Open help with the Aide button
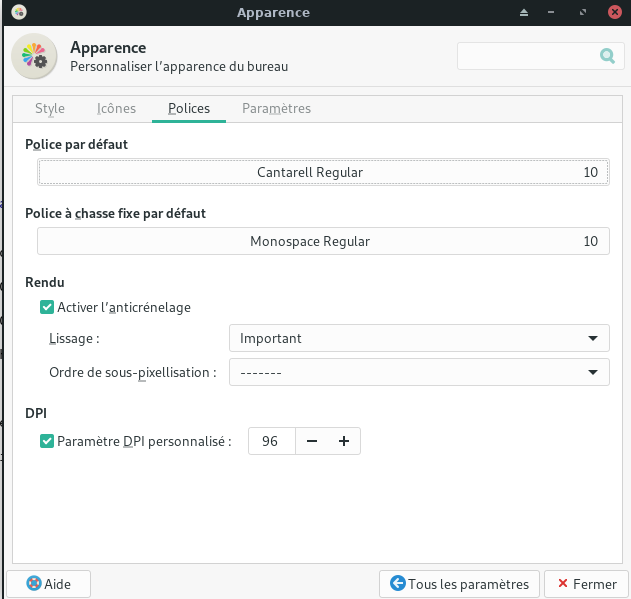The image size is (631, 599). point(48,584)
